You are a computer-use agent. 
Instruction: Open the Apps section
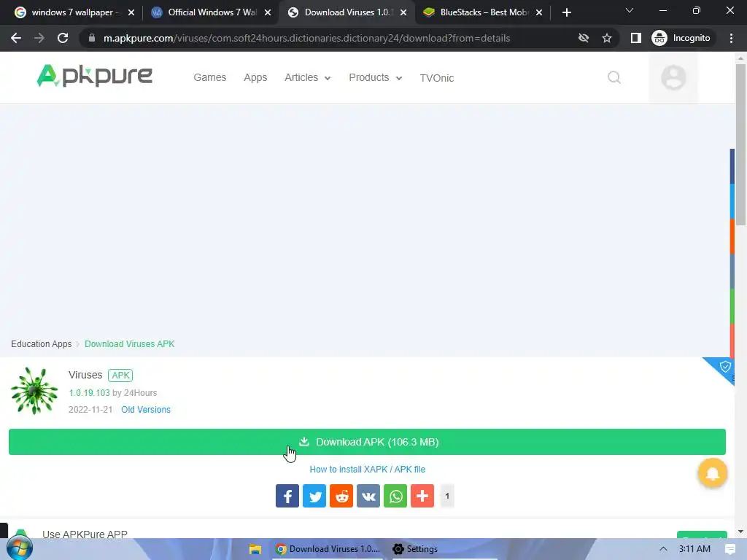255,77
